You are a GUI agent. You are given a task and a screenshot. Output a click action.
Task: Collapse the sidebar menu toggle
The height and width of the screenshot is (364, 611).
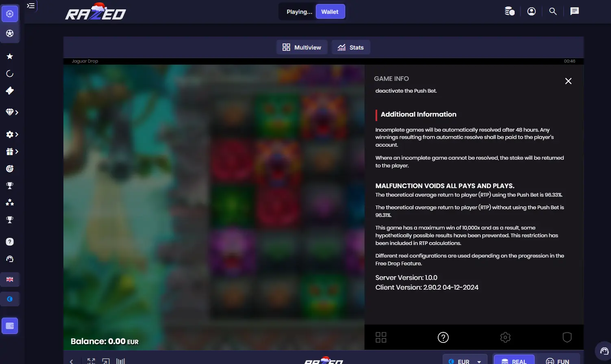(x=31, y=6)
